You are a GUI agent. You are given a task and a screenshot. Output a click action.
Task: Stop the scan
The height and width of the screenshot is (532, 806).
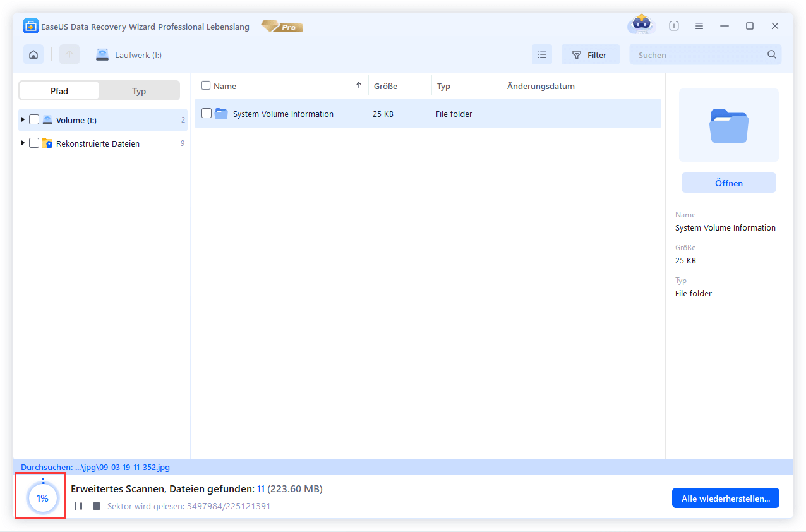pyautogui.click(x=97, y=506)
